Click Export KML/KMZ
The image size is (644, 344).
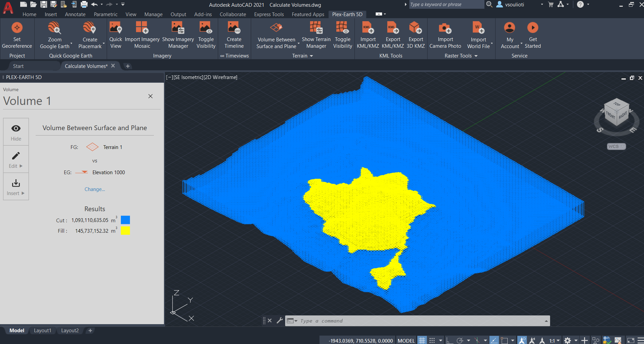(x=393, y=35)
